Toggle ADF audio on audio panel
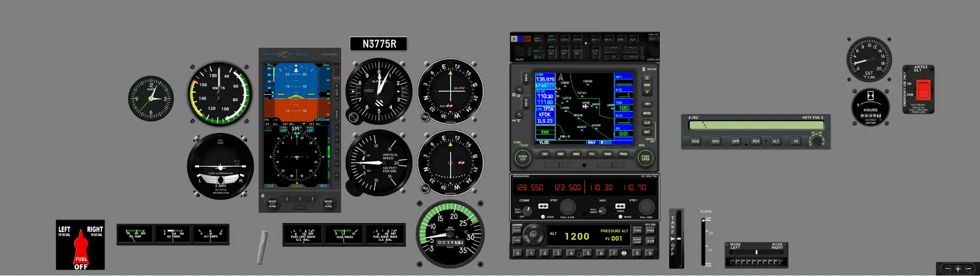Viewport: 980px width, 276px height. (633, 38)
